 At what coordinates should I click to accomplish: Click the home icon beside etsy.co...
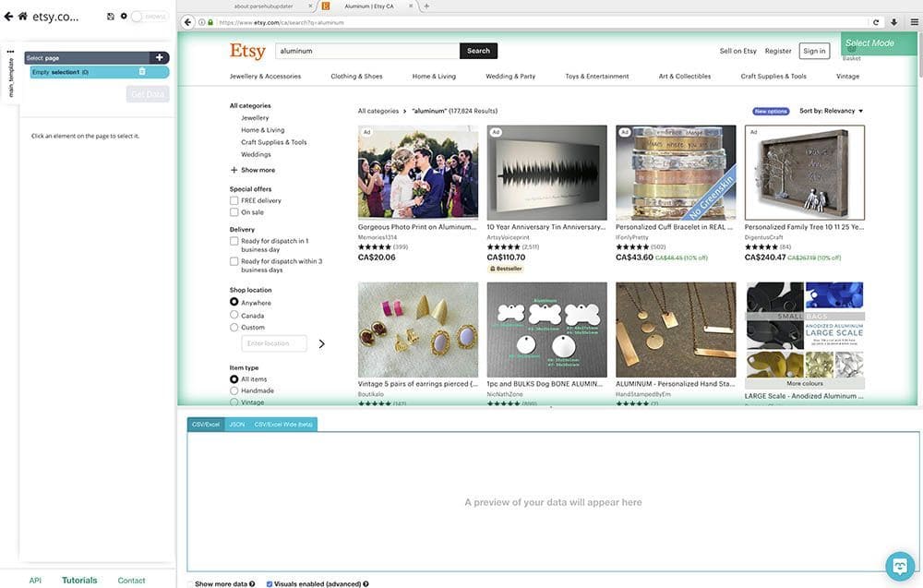click(x=22, y=16)
